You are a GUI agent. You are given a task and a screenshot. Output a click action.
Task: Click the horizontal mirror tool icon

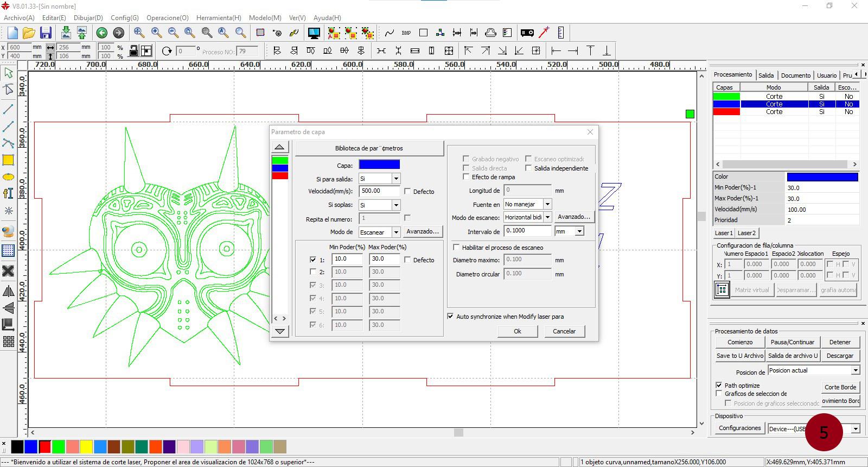pyautogui.click(x=8, y=292)
